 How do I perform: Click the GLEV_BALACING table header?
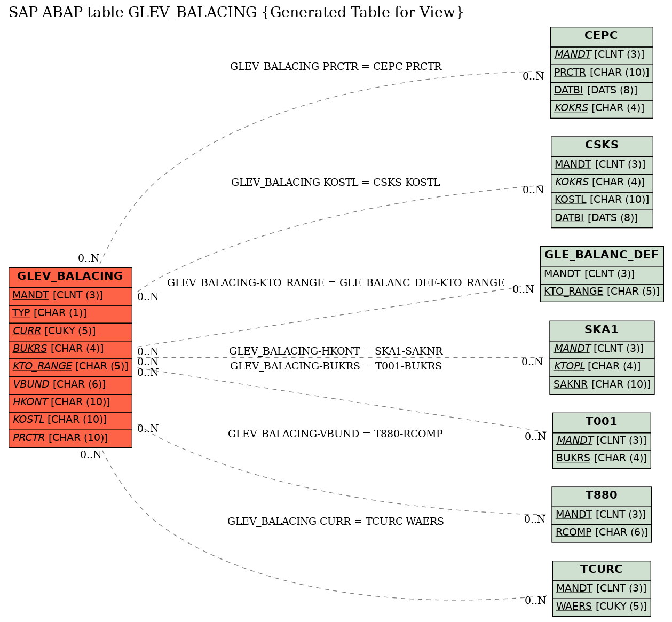pos(70,277)
